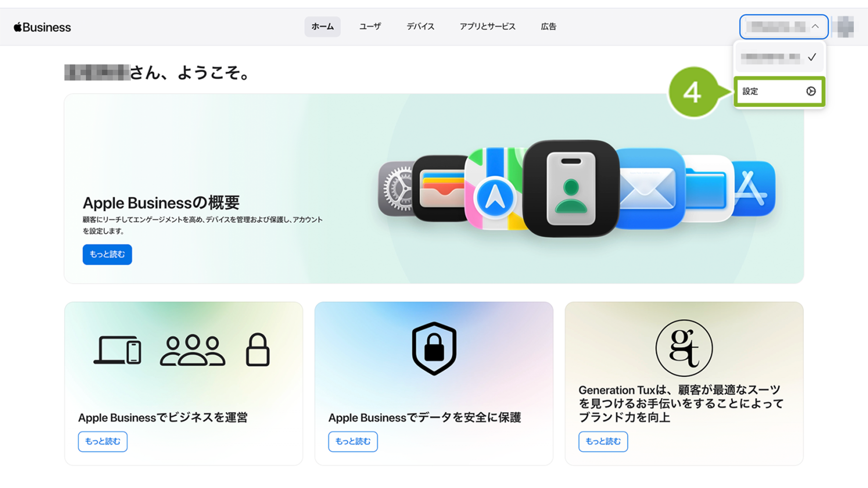Switch to the デバイス tab

420,27
